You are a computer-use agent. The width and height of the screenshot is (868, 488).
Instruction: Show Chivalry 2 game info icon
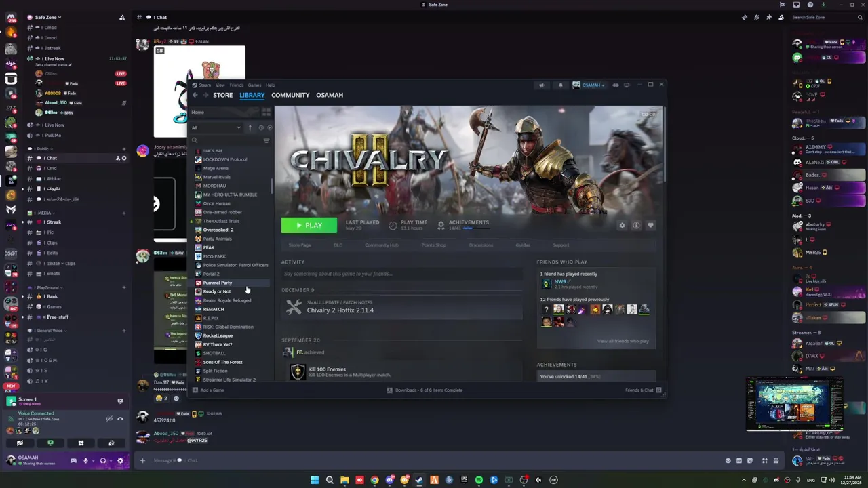click(636, 225)
